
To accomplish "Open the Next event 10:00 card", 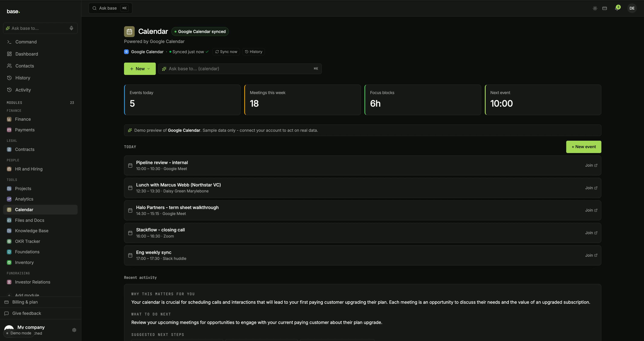I will 543,100.
